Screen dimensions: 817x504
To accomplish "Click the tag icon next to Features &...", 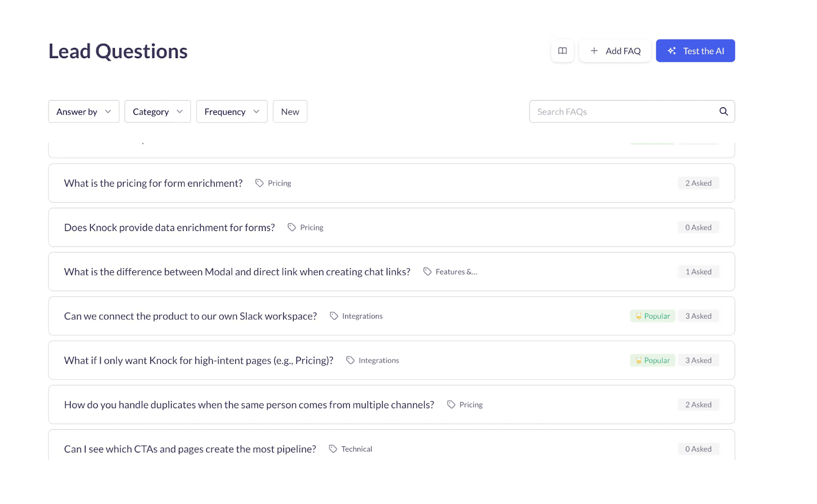I will (427, 271).
